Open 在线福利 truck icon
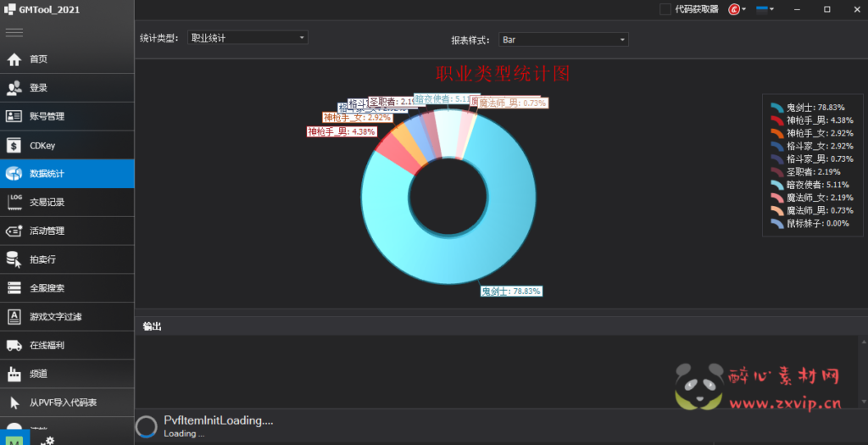 (14, 345)
